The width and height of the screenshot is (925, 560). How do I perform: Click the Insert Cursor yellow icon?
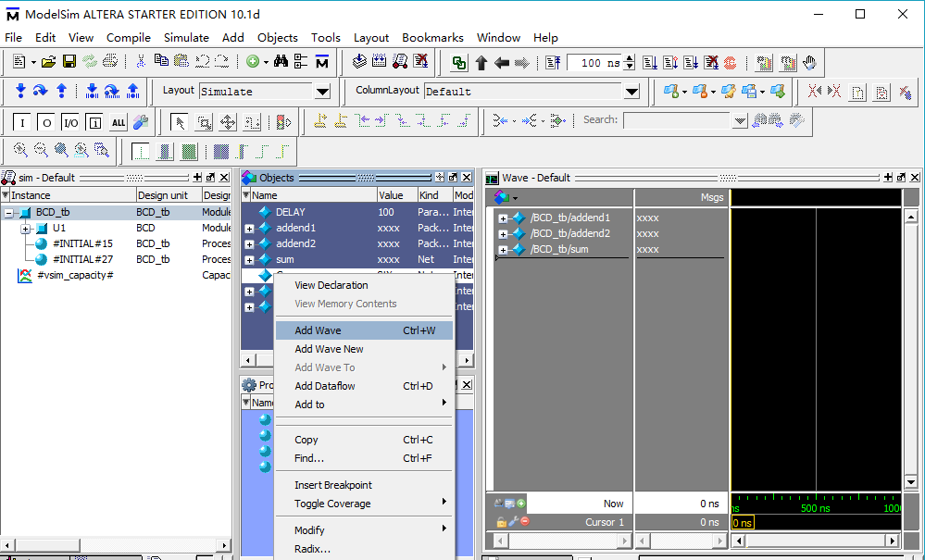click(320, 121)
